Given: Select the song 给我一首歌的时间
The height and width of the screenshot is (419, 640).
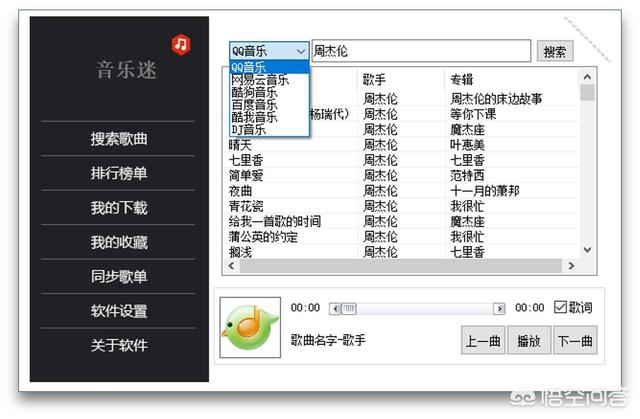Looking at the screenshot, I should pos(275,222).
